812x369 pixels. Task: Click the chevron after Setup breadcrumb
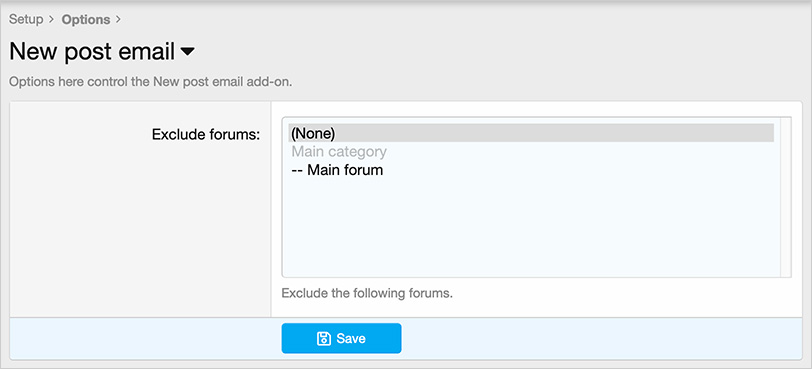click(x=51, y=20)
